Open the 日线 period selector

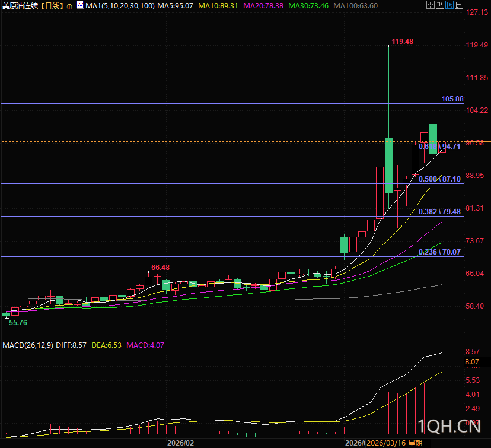[x=52, y=6]
